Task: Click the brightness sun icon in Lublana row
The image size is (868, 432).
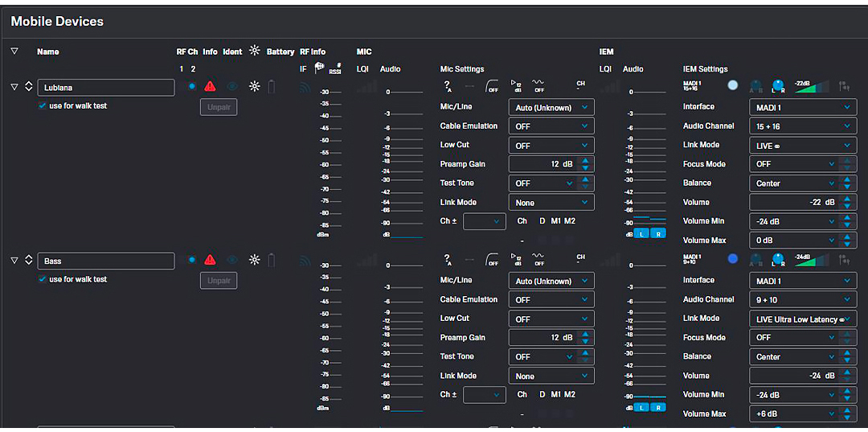Action: coord(254,86)
